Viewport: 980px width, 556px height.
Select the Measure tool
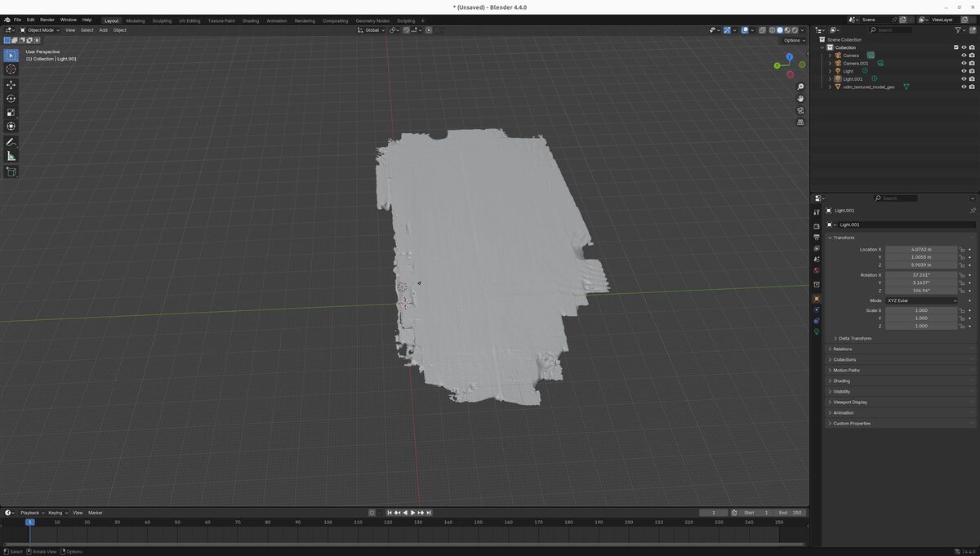[11, 155]
